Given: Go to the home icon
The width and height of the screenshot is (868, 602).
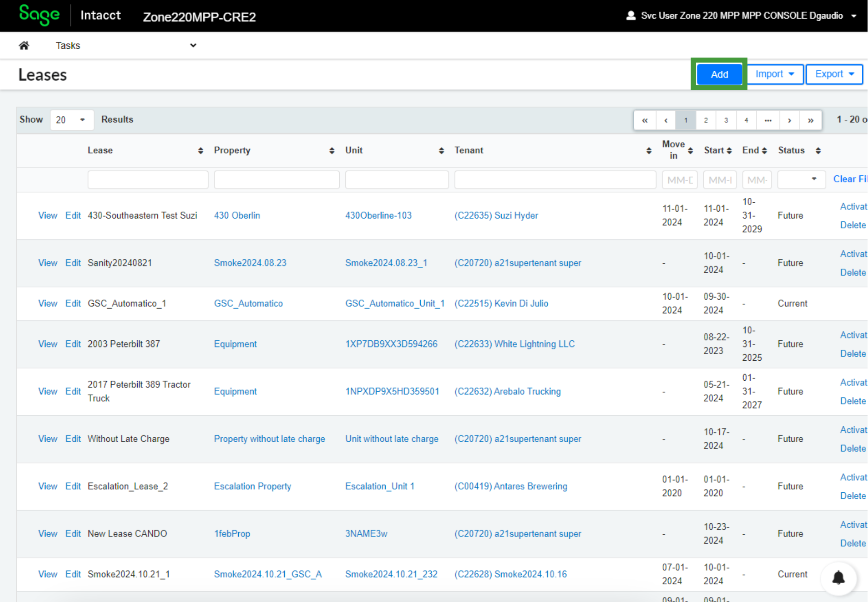Looking at the screenshot, I should pyautogui.click(x=24, y=46).
